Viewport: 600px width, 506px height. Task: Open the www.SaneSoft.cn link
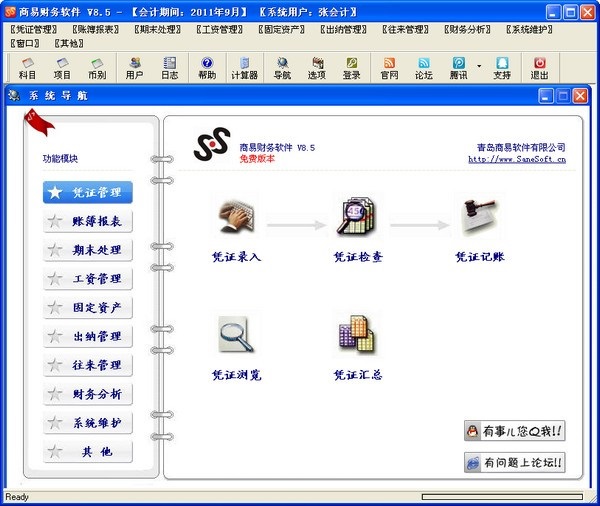(517, 159)
